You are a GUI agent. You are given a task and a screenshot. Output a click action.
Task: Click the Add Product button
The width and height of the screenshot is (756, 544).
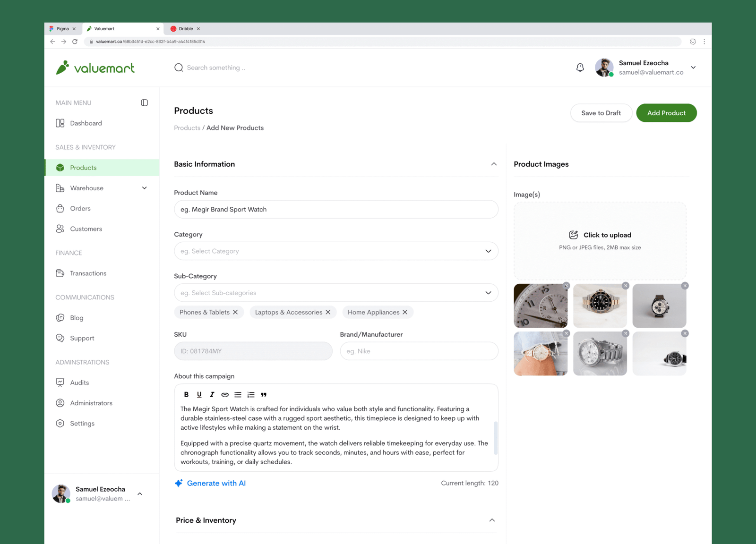666,113
